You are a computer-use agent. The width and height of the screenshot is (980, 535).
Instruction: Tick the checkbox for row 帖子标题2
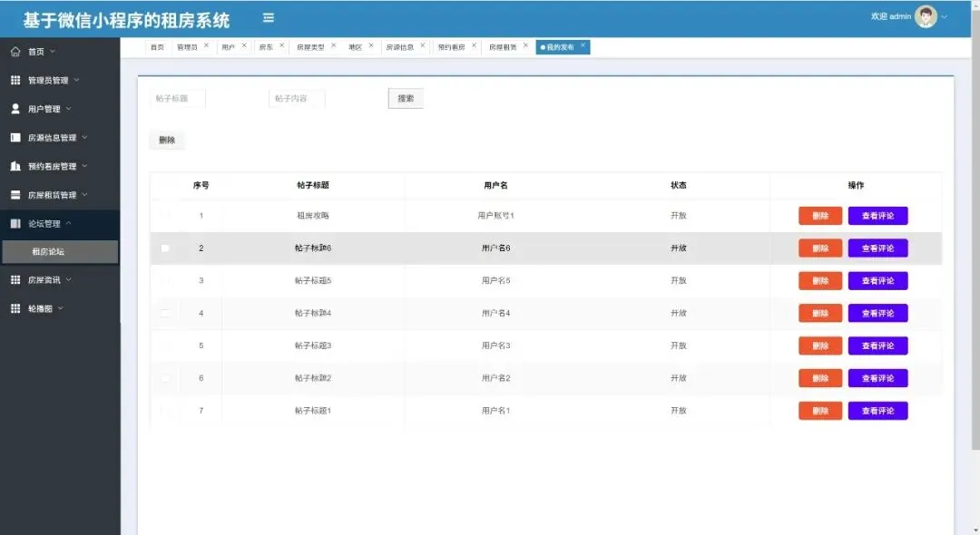(x=165, y=378)
